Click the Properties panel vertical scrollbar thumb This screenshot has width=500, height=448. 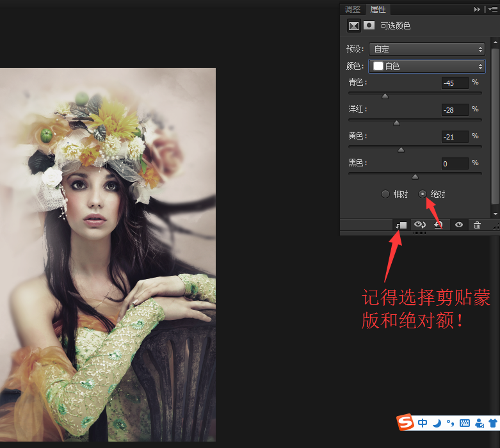click(495, 126)
